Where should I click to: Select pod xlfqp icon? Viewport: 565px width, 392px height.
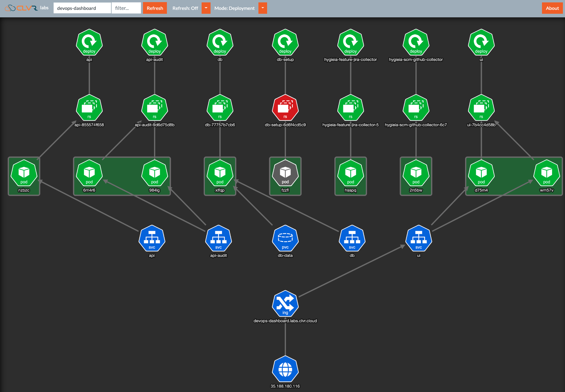220,173
